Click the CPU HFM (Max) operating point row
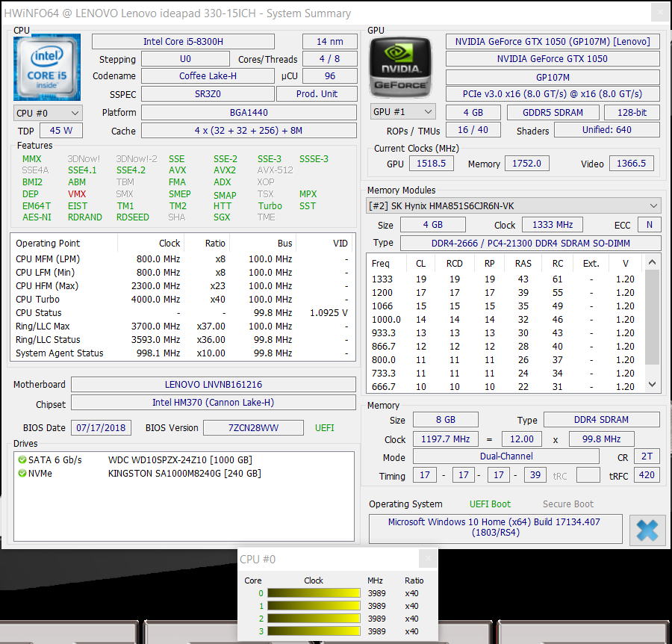This screenshot has height=644, width=672. 183,286
